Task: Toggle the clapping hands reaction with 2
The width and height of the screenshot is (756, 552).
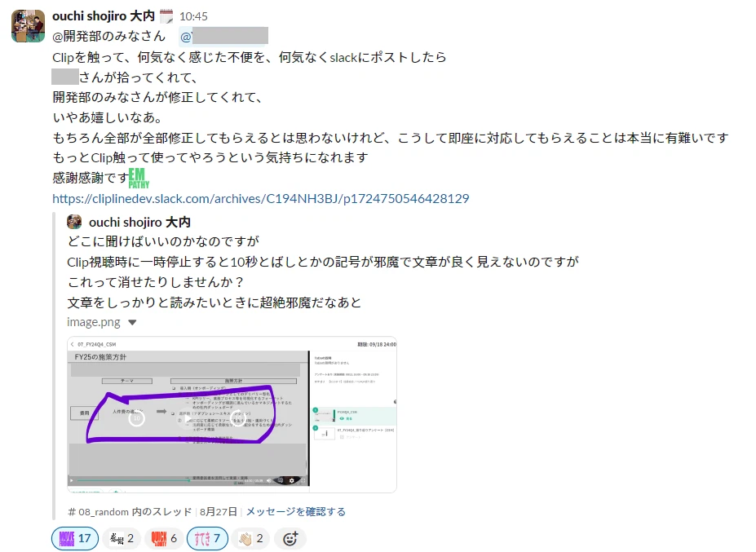Action: coord(250,538)
